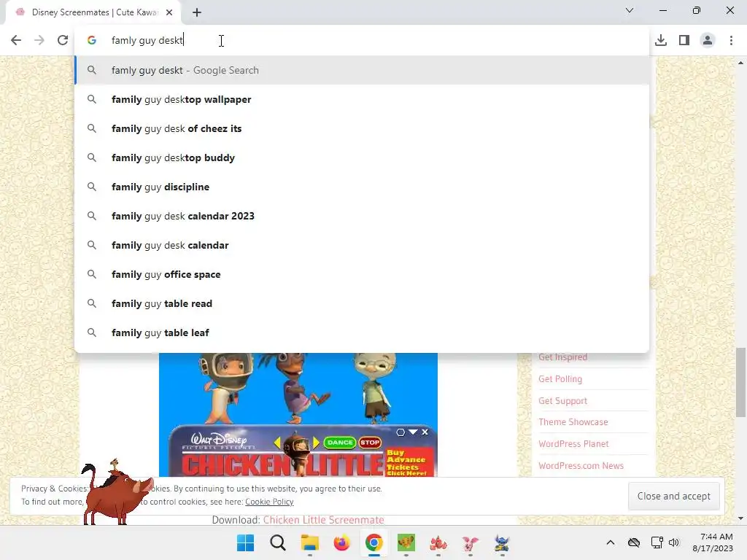Click the Google G icon in address bar
The width and height of the screenshot is (747, 560).
pyautogui.click(x=92, y=41)
